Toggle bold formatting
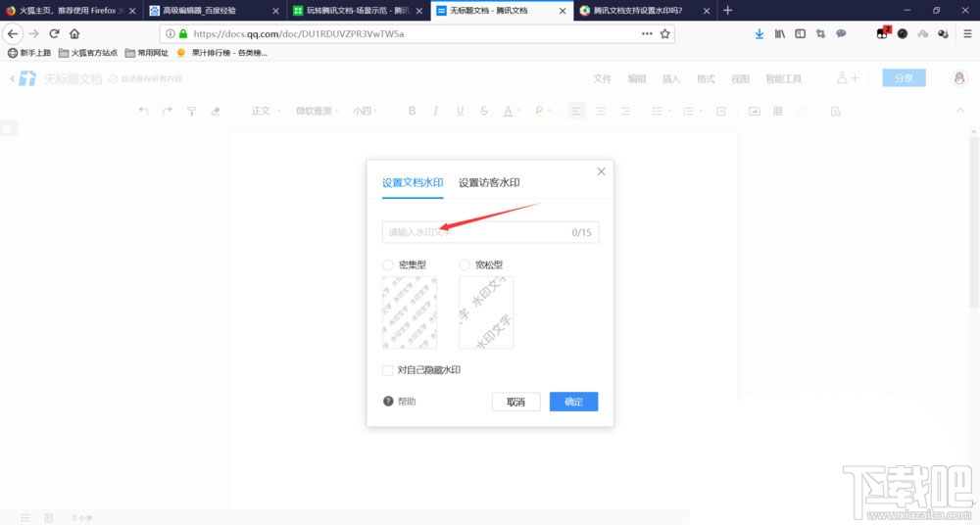This screenshot has height=525, width=980. pos(412,111)
